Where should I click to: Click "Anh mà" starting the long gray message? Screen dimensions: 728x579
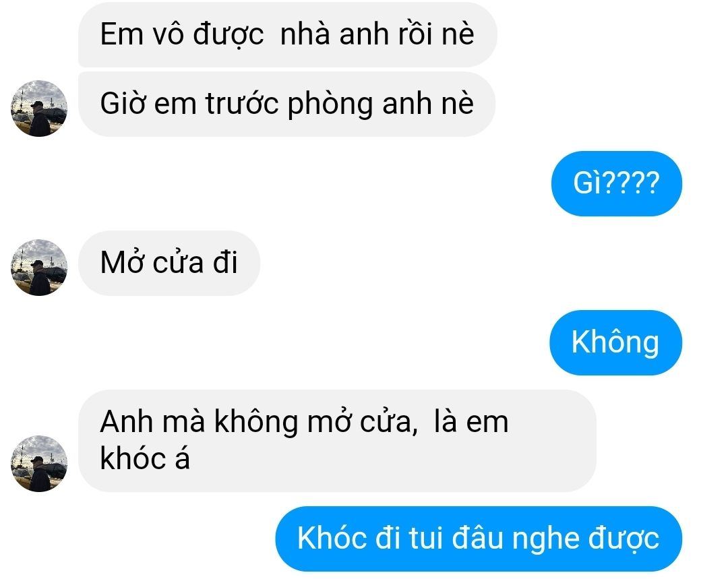pos(152,421)
